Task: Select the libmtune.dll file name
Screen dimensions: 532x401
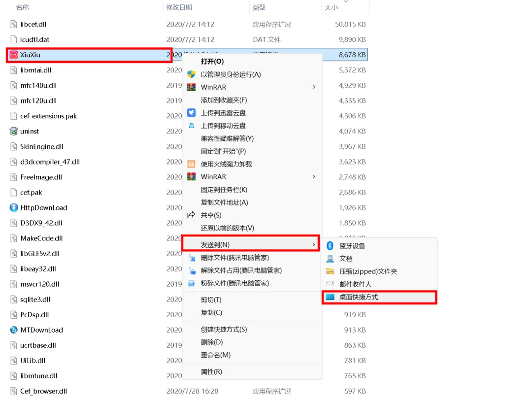Action: [x=39, y=375]
